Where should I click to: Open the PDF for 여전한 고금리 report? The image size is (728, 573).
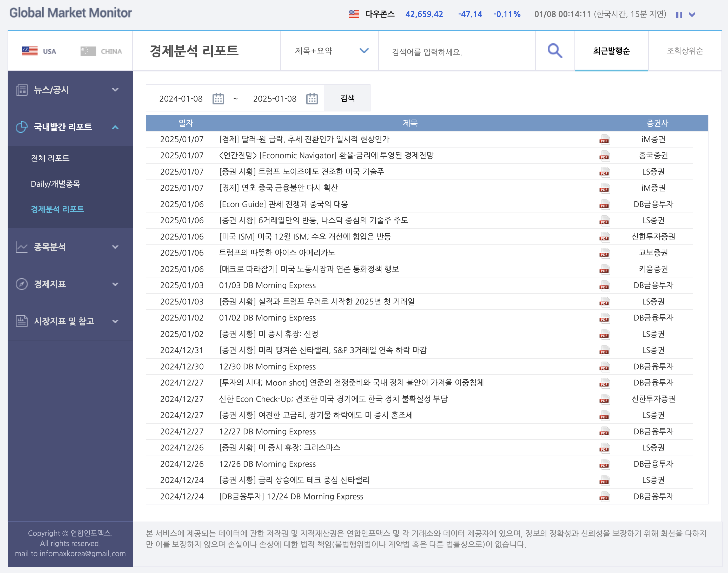(x=605, y=416)
